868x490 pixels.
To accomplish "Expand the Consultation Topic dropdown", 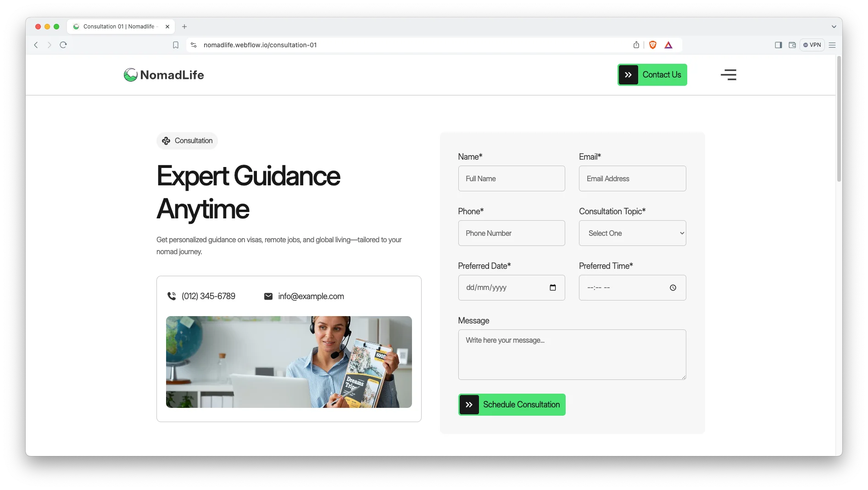I will pos(632,233).
